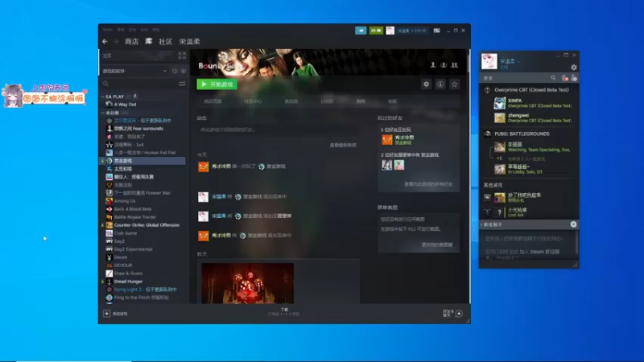Open pending friend invites icon
Image resolution: width=644 pixels, height=362 pixels.
coord(565,78)
